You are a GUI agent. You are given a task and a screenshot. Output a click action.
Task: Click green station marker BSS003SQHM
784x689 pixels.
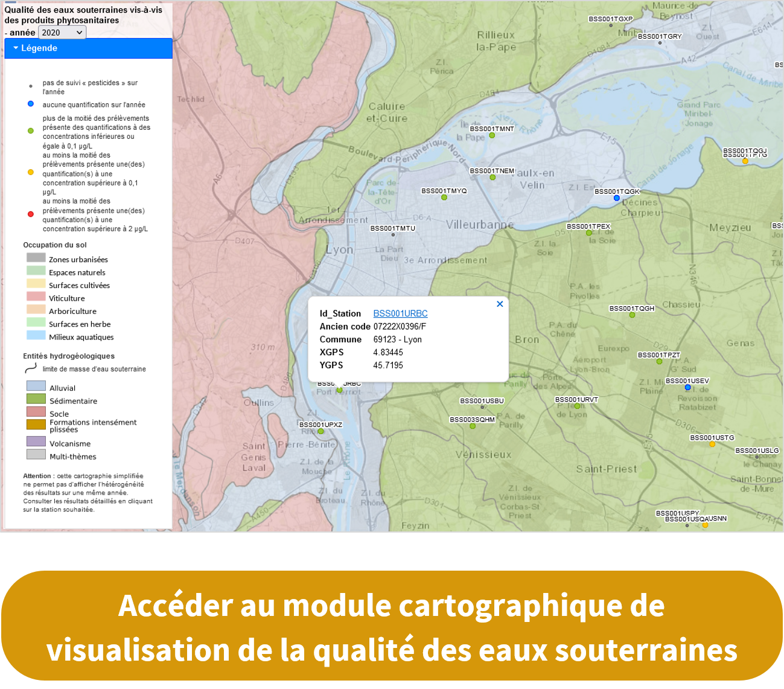click(x=473, y=426)
